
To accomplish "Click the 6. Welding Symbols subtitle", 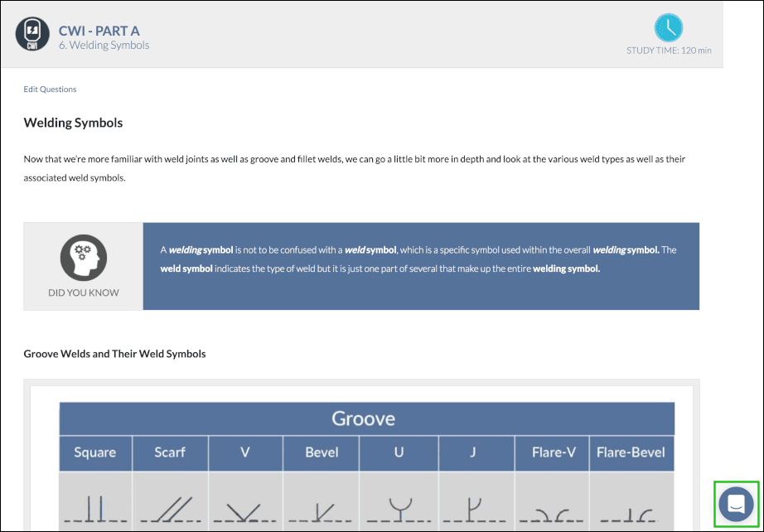I will coord(104,46).
